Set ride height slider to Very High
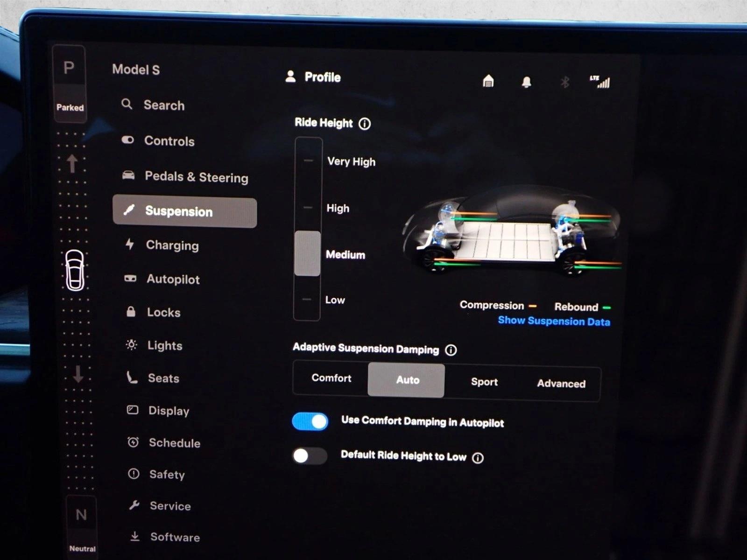This screenshot has height=560, width=747. click(308, 161)
